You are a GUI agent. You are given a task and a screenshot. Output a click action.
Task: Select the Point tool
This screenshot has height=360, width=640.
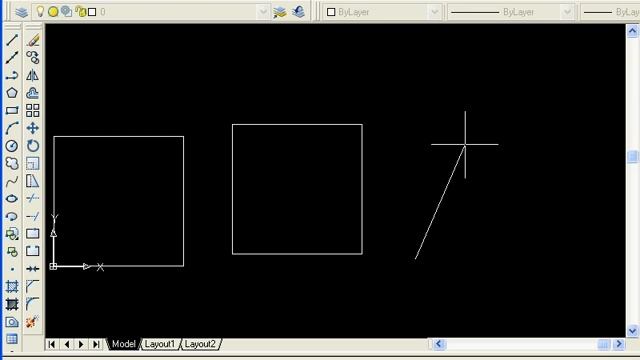pyautogui.click(x=12, y=269)
